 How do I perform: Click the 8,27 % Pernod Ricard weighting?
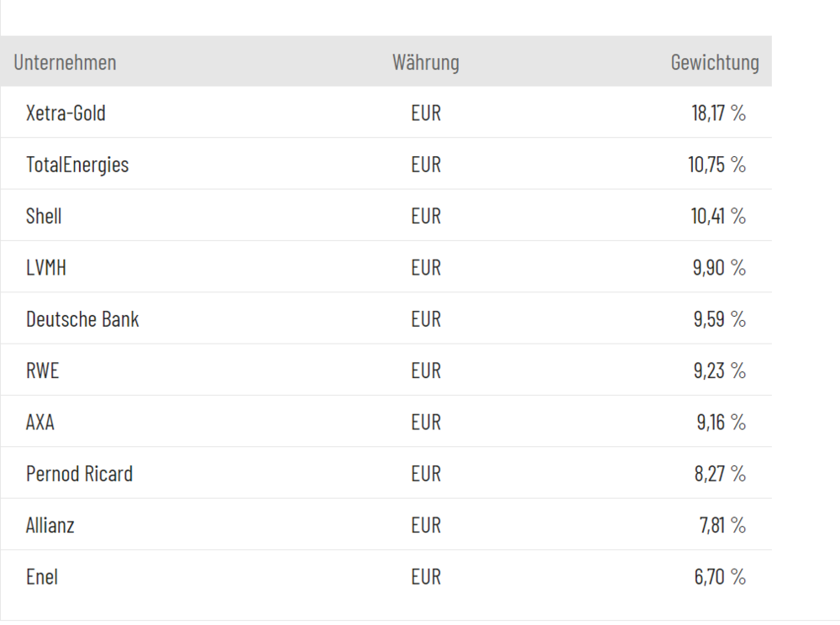[719, 474]
